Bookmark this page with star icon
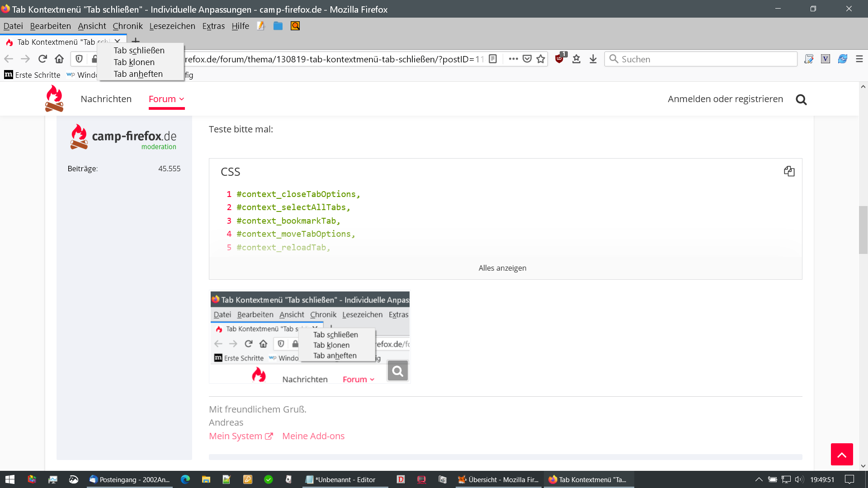This screenshot has width=868, height=488. pos(541,59)
